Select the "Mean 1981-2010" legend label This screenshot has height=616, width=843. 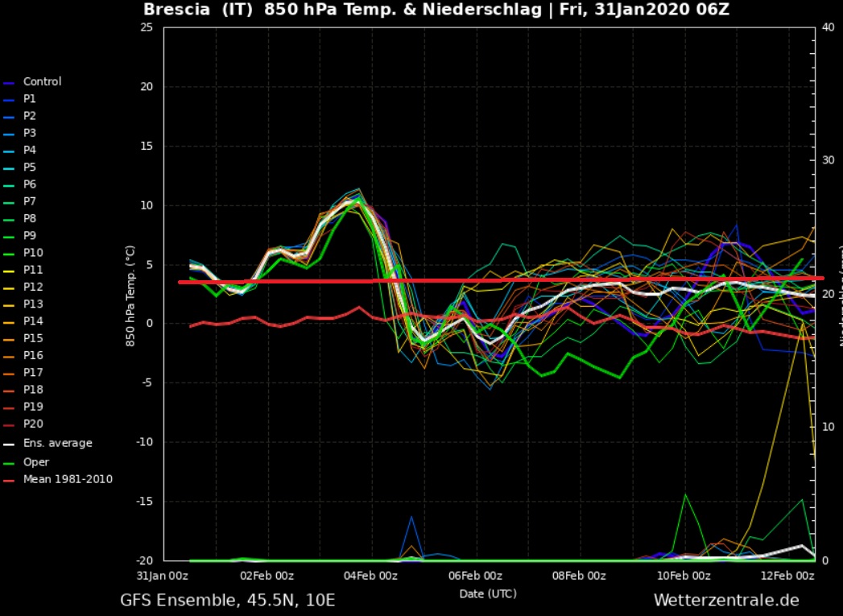tap(68, 479)
